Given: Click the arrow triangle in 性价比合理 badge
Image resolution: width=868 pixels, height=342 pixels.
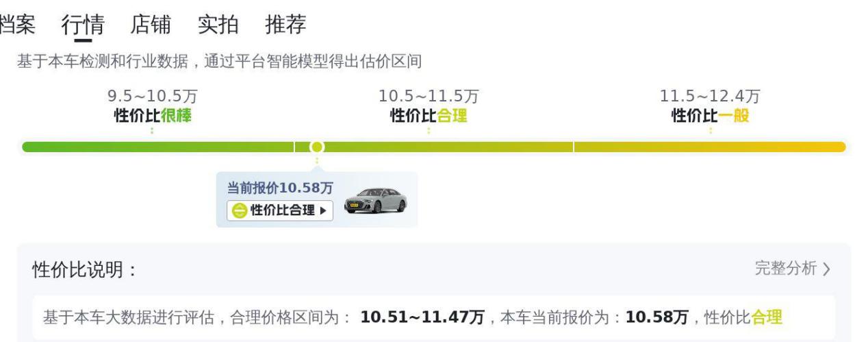Looking at the screenshot, I should pyautogui.click(x=323, y=210).
